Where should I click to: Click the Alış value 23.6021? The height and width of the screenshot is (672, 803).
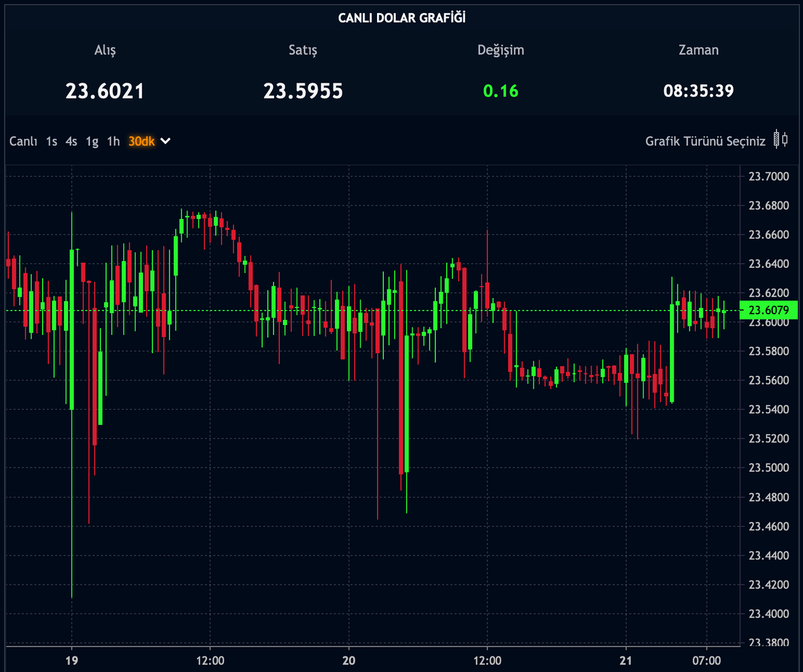(105, 91)
